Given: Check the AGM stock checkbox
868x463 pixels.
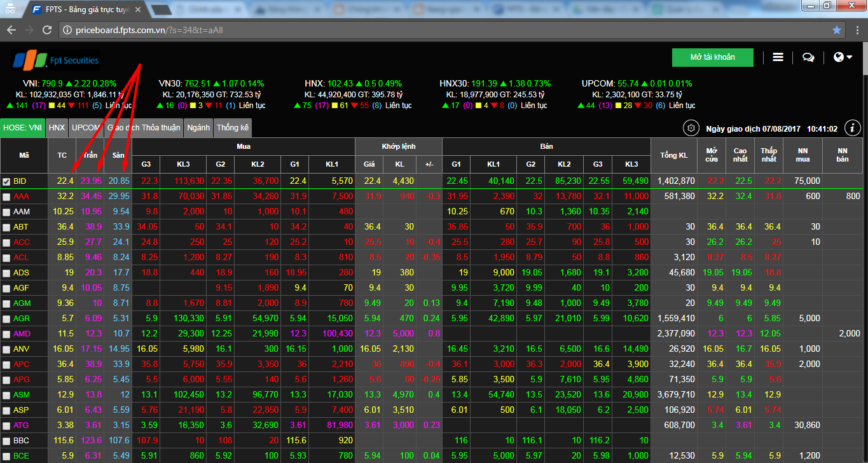Looking at the screenshot, I should (6, 304).
